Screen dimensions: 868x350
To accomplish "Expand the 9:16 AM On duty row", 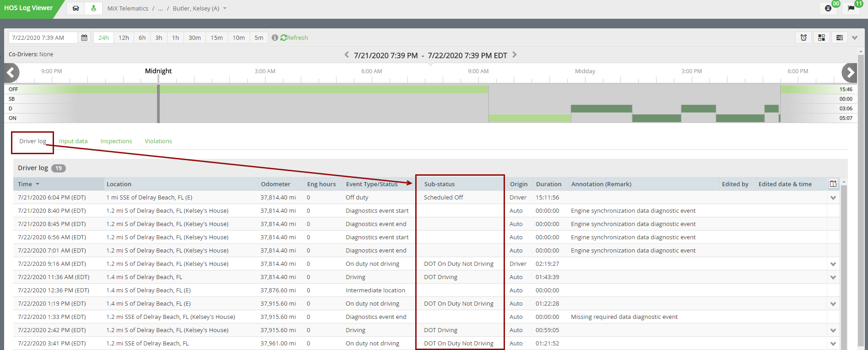I will [x=833, y=264].
